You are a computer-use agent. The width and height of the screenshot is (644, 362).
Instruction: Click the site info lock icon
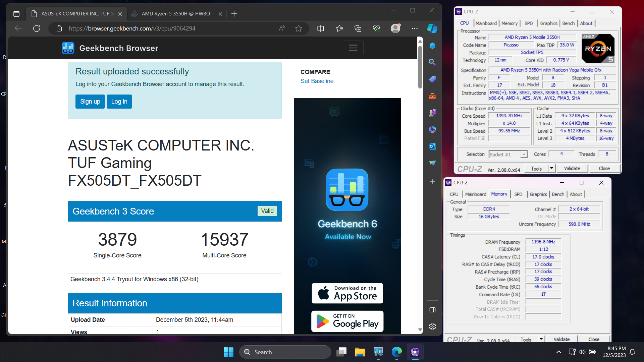59,28
